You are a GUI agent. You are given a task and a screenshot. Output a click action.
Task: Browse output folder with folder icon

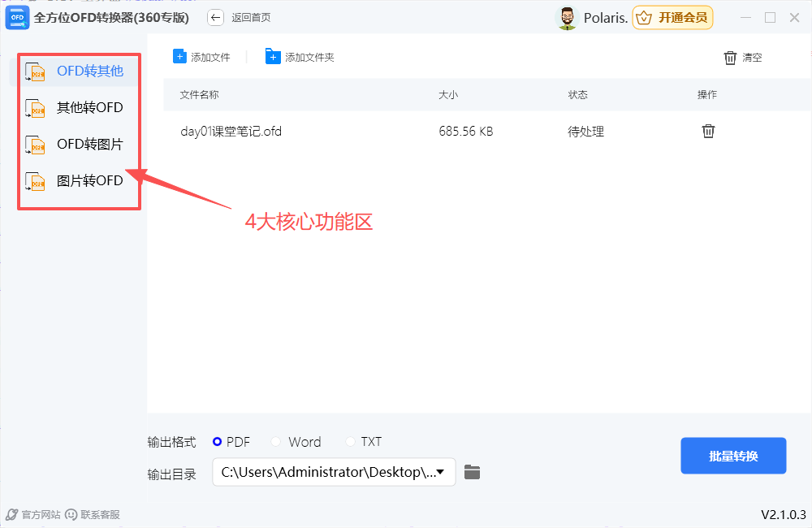473,472
